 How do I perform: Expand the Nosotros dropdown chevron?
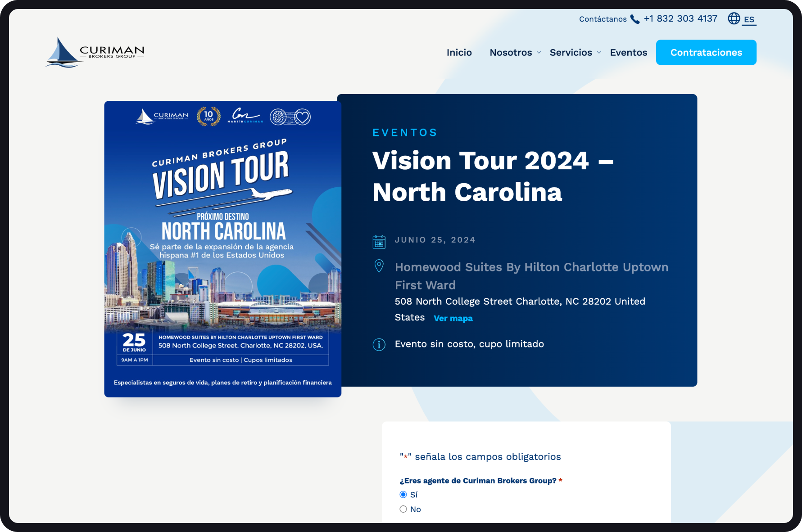539,53
